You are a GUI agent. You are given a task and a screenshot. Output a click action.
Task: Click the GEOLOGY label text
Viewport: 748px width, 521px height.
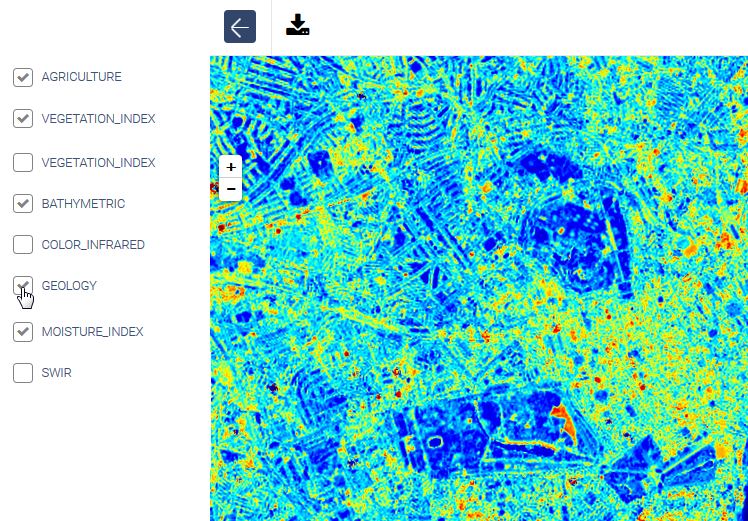click(69, 286)
